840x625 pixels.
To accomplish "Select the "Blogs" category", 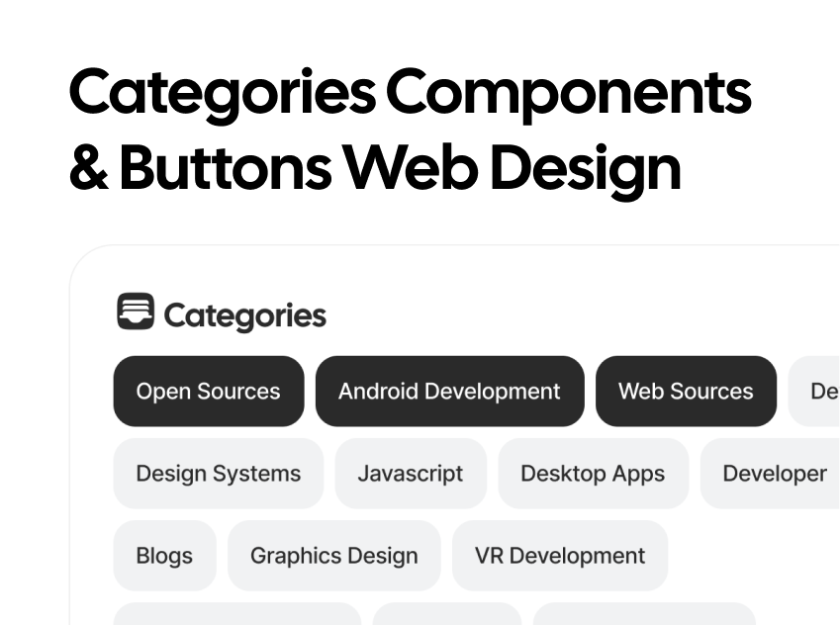I will pos(164,556).
